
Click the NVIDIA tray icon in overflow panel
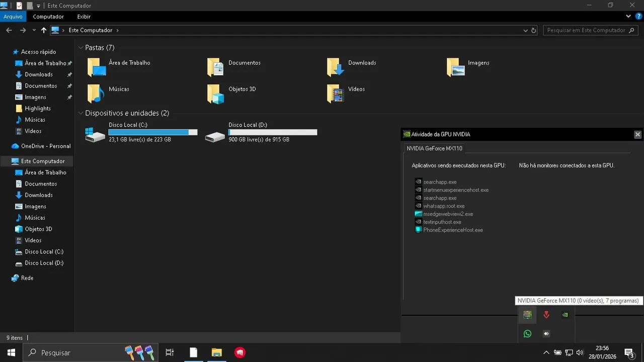pyautogui.click(x=565, y=315)
